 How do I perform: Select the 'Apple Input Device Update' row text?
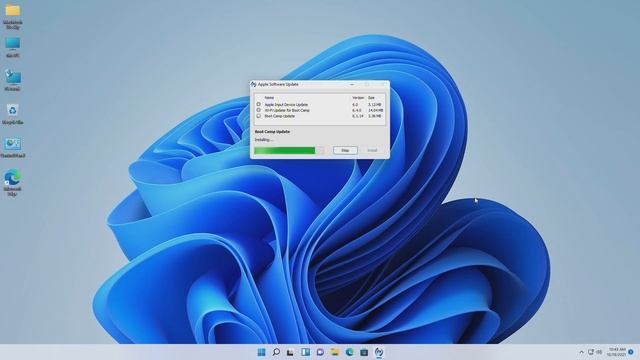coord(286,104)
